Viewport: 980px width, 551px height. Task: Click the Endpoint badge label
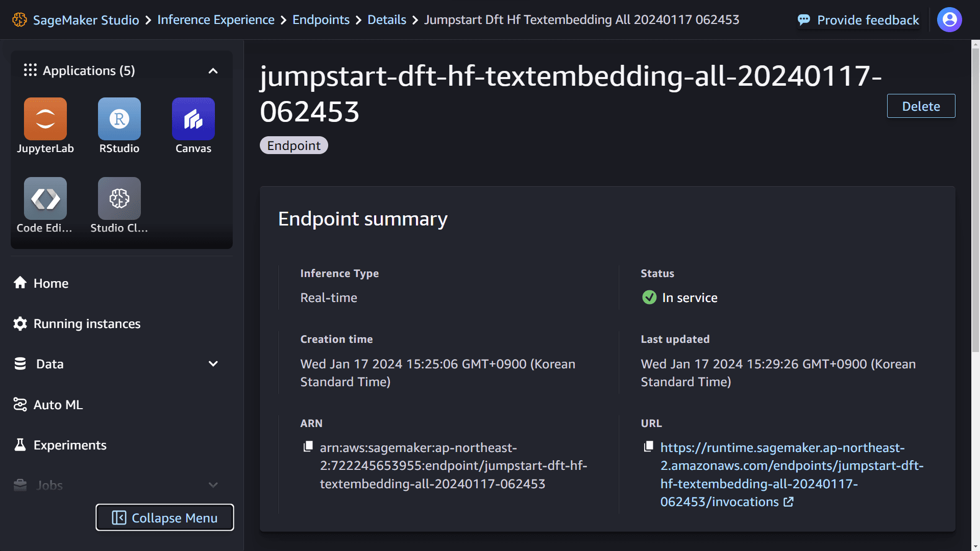[x=293, y=145]
